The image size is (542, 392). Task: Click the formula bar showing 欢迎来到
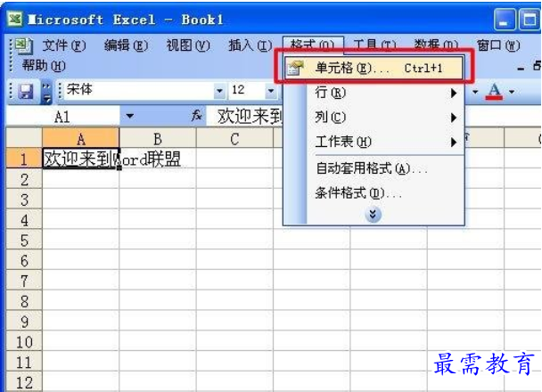[x=245, y=116]
